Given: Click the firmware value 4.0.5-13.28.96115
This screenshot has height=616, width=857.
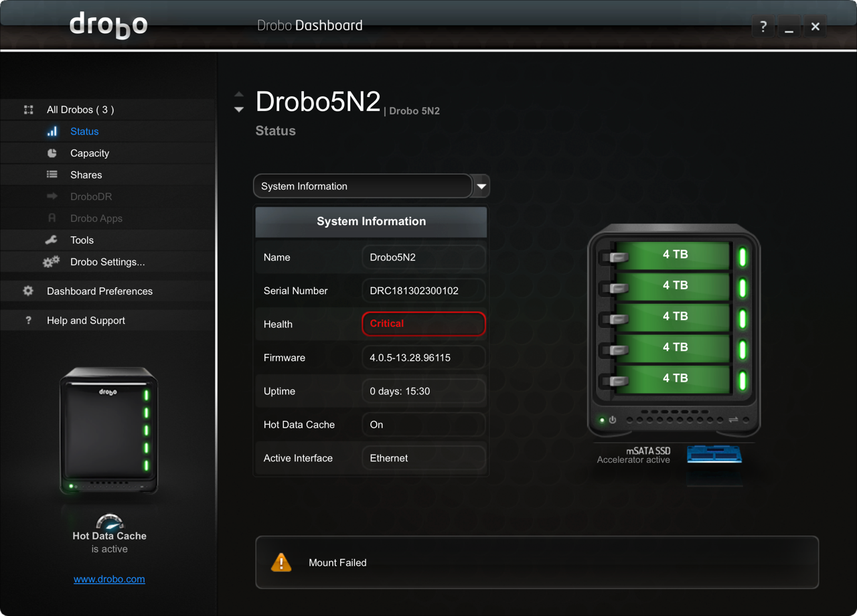Looking at the screenshot, I should coord(424,358).
